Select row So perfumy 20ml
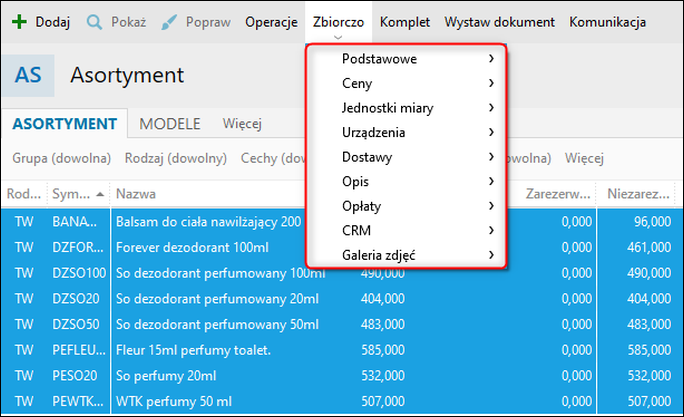 pyautogui.click(x=342, y=376)
